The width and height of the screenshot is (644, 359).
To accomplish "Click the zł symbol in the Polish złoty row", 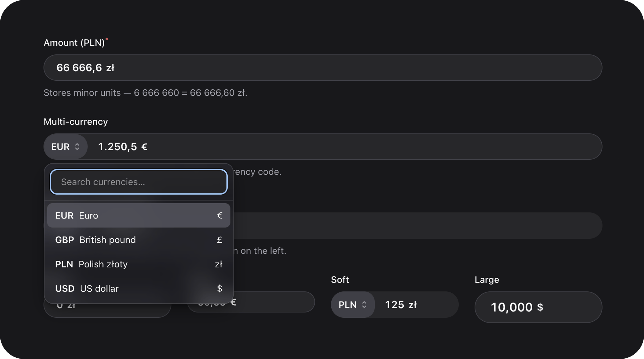I will (219, 264).
